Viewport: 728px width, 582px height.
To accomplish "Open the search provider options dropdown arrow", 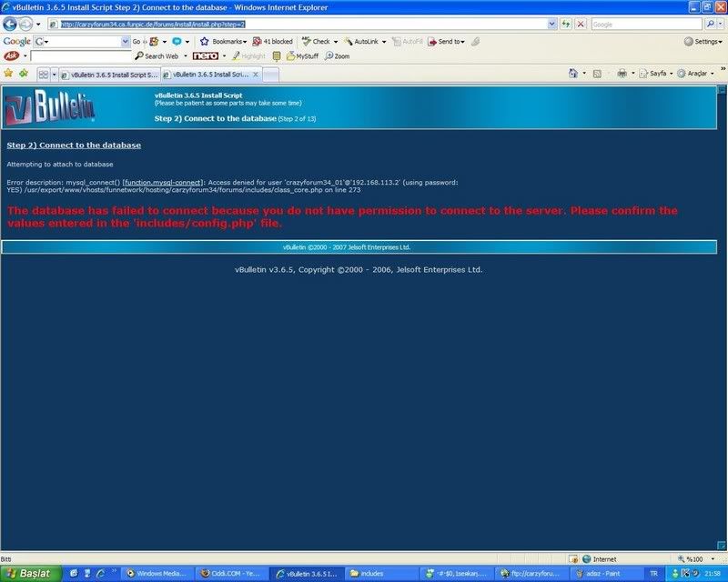I will 721,25.
